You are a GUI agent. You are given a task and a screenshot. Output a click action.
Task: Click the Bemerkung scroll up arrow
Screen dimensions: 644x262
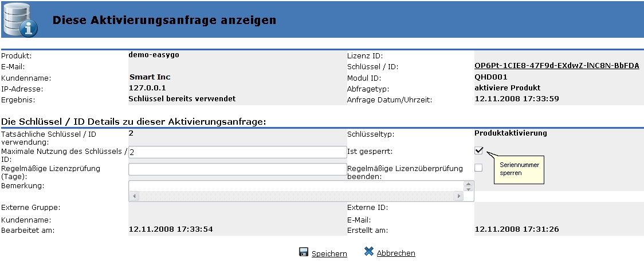469,184
